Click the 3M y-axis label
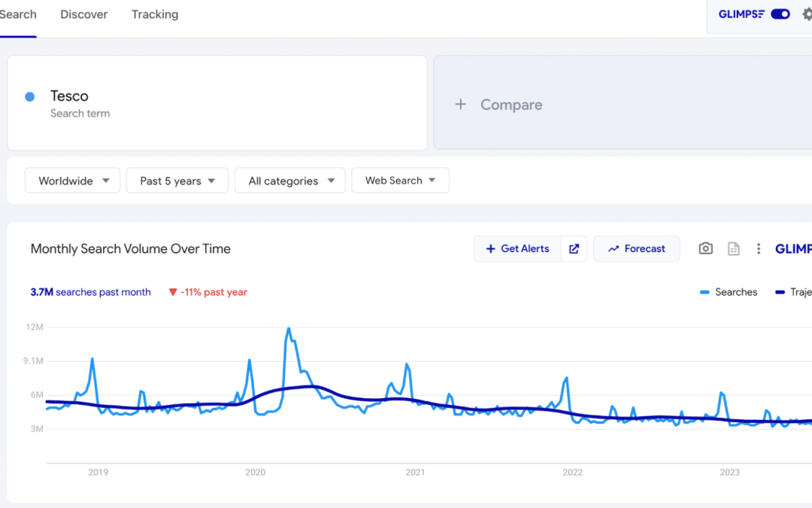This screenshot has width=812, height=508. pos(38,429)
